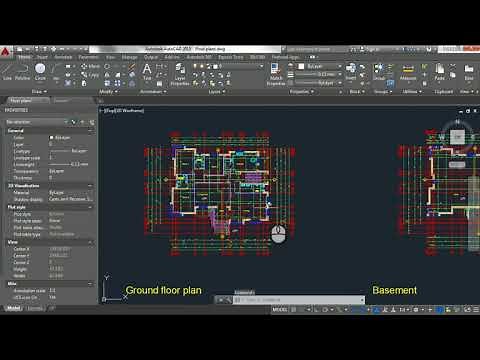
Task: Click the command line input field
Action: point(299,300)
